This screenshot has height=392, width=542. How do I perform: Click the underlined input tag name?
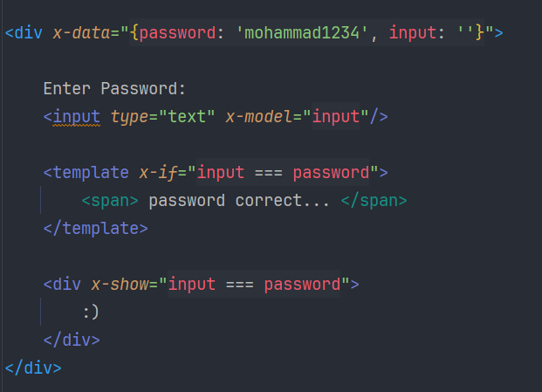click(x=77, y=117)
